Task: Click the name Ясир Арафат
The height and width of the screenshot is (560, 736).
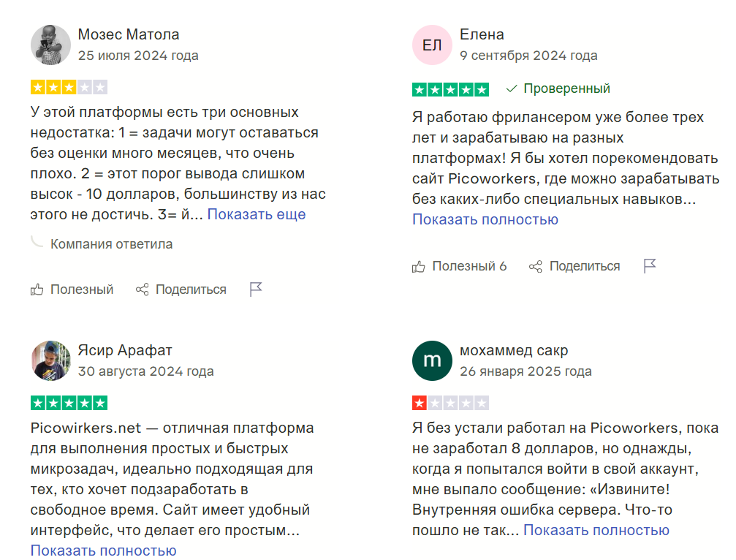Action: 125,350
